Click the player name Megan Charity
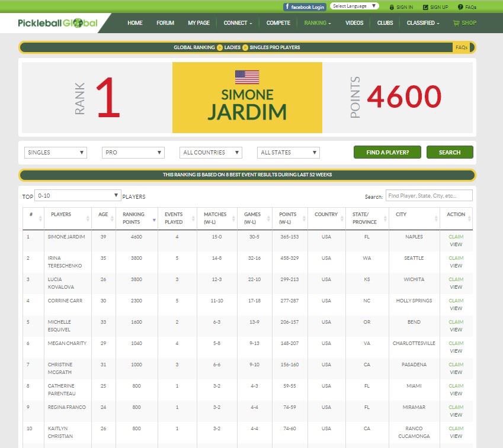This screenshot has height=448, width=503. [67, 343]
